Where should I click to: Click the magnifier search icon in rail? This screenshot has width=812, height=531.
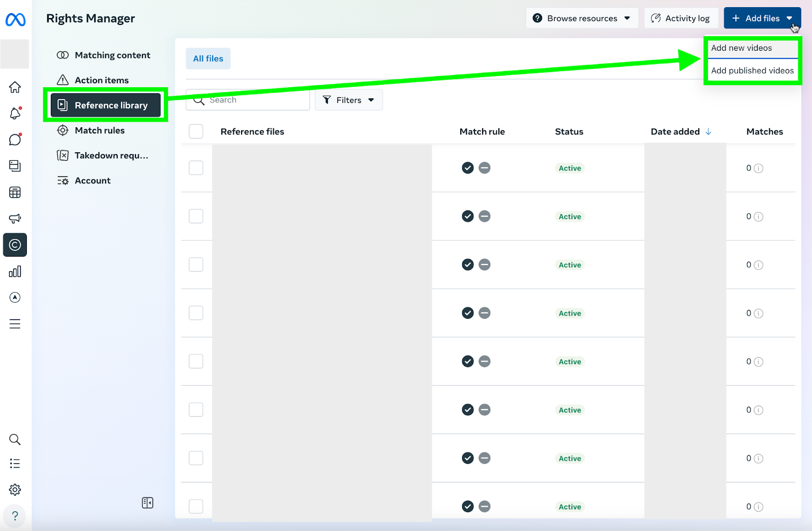pos(15,439)
